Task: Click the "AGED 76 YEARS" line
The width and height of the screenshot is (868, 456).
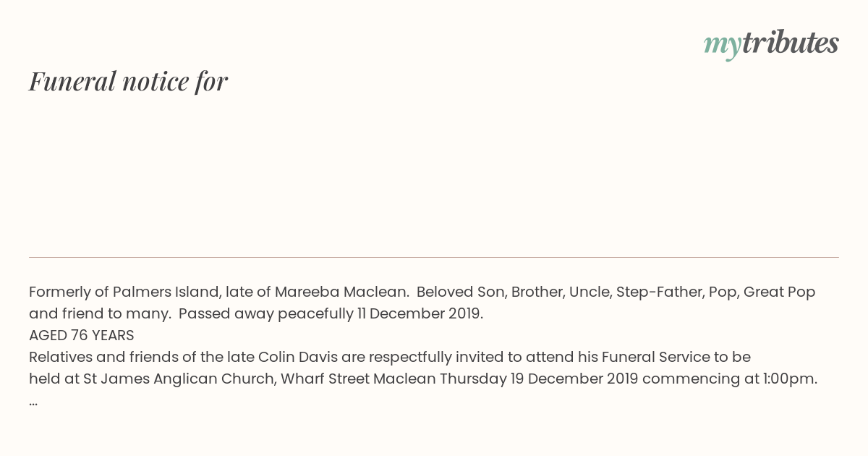Action: (82, 335)
